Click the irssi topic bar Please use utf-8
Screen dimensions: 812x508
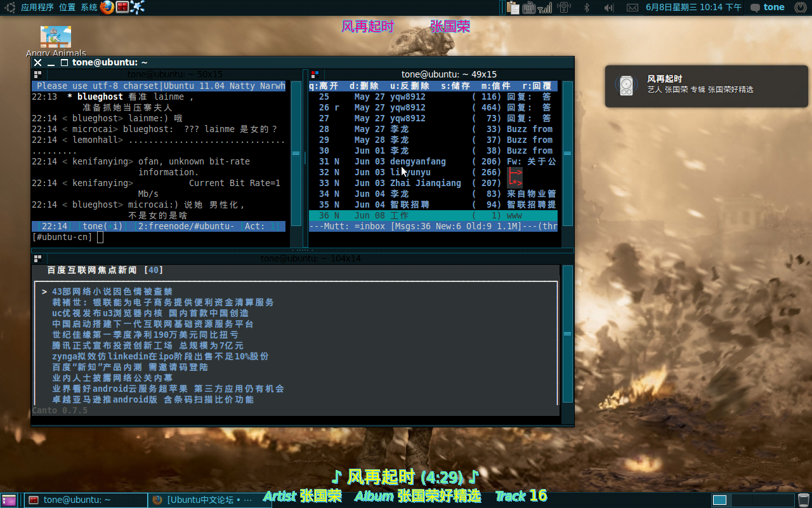pyautogui.click(x=159, y=86)
